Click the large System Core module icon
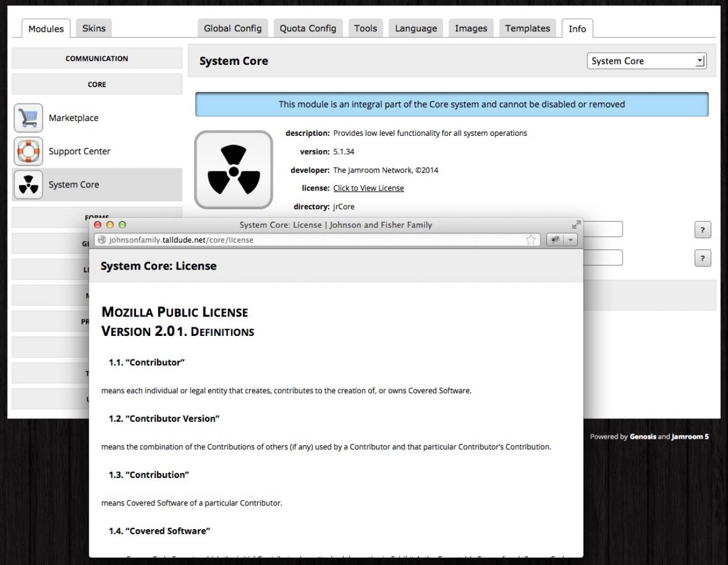Viewport: 728px width, 565px height. pyautogui.click(x=234, y=170)
